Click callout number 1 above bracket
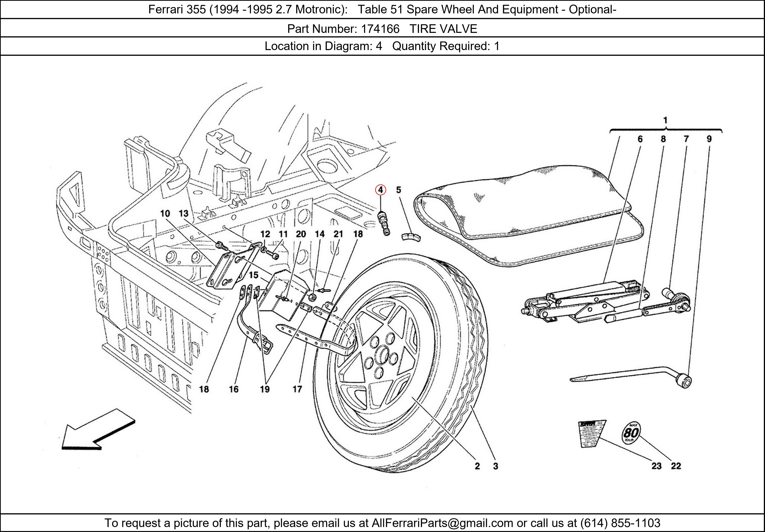The height and width of the screenshot is (532, 765). click(x=665, y=120)
